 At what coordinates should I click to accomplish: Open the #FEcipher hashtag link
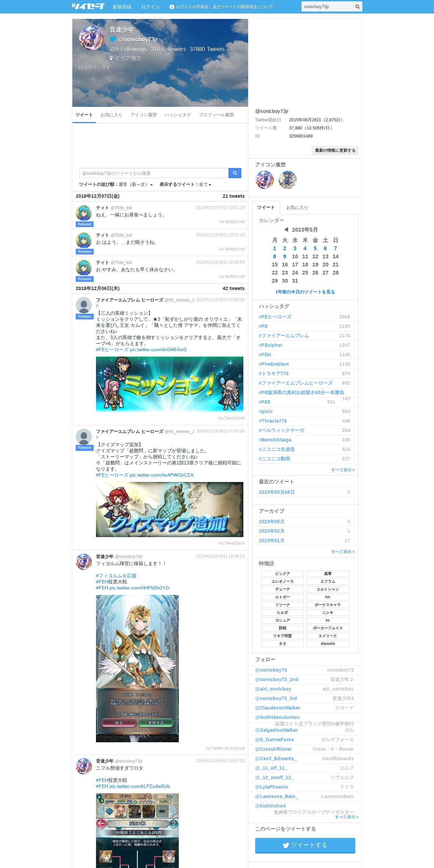(x=270, y=345)
